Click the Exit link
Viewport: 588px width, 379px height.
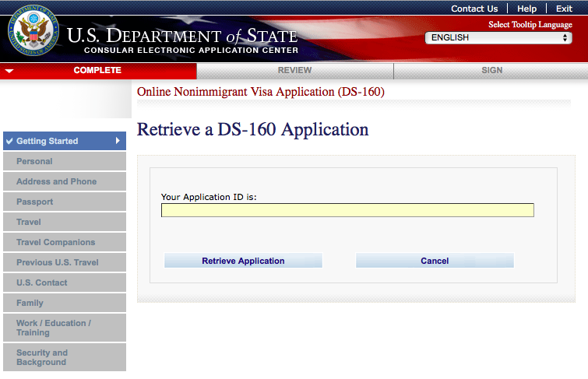pyautogui.click(x=564, y=9)
